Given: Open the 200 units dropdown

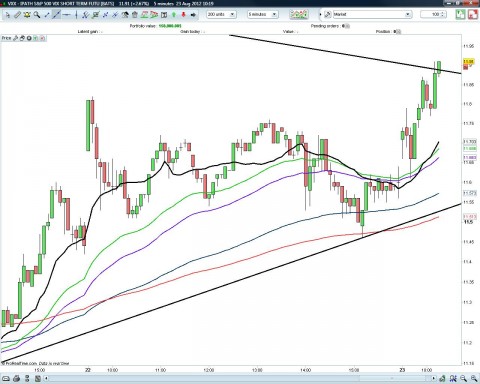Looking at the screenshot, I should click(x=221, y=14).
